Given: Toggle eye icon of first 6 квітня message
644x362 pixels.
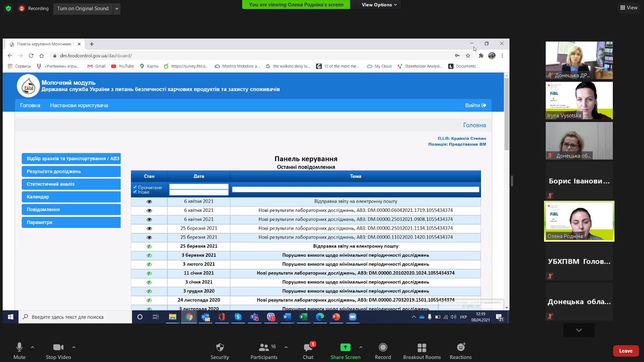Looking at the screenshot, I should click(149, 201).
